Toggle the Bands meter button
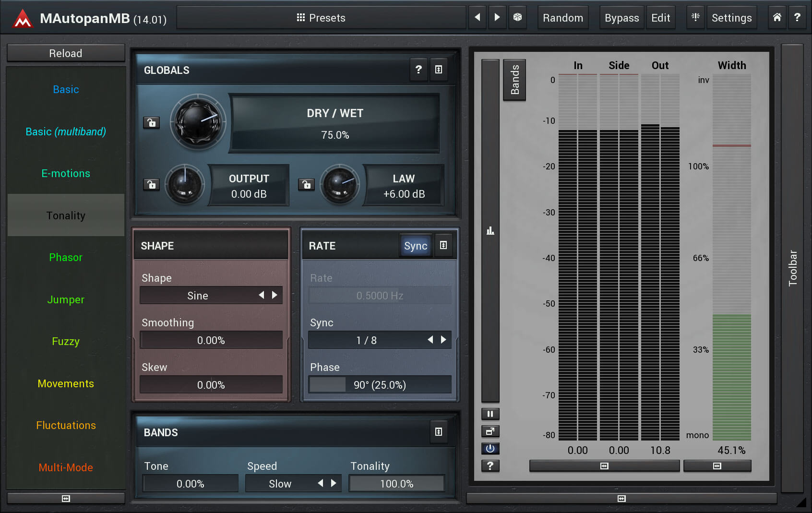812x513 pixels. [514, 80]
